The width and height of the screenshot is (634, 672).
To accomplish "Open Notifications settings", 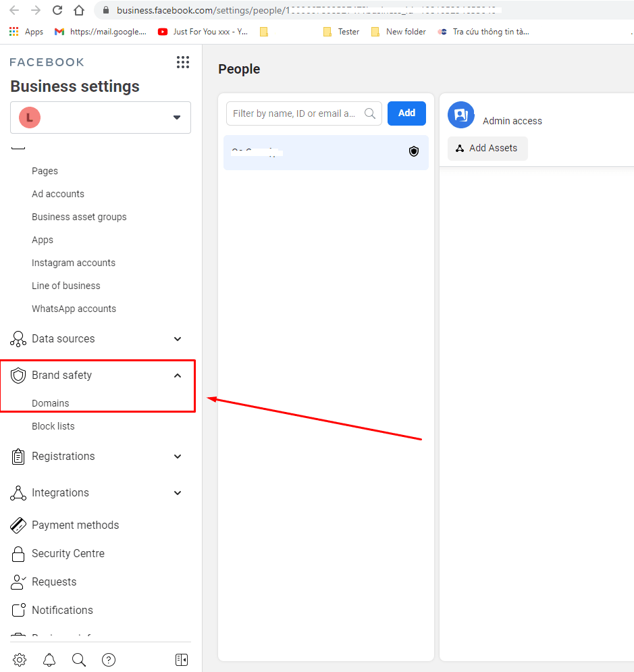I will (62, 610).
